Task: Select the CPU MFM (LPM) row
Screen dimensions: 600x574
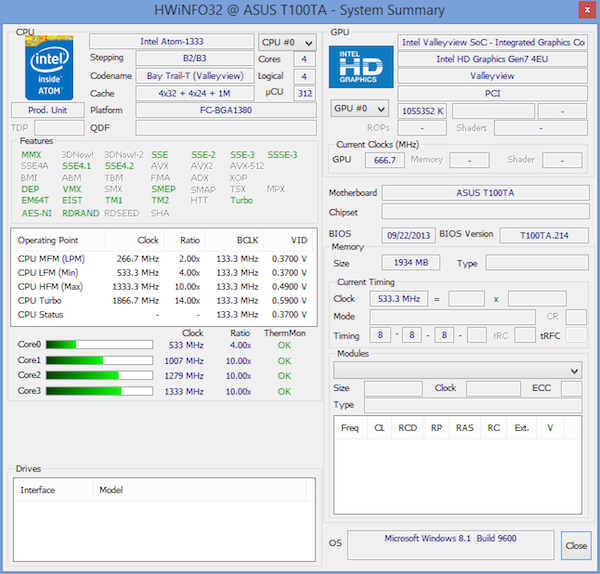Action: 163,259
